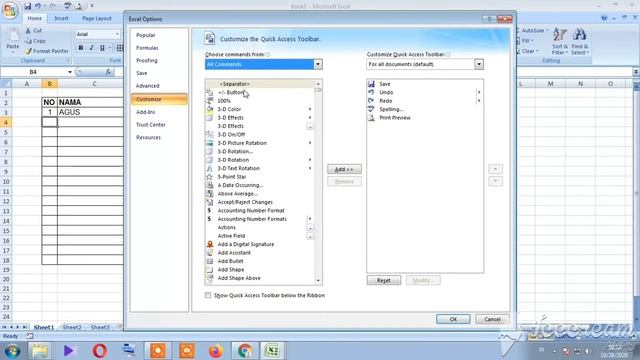Click OK in Excel Options
This screenshot has width=640, height=360.
453,319
